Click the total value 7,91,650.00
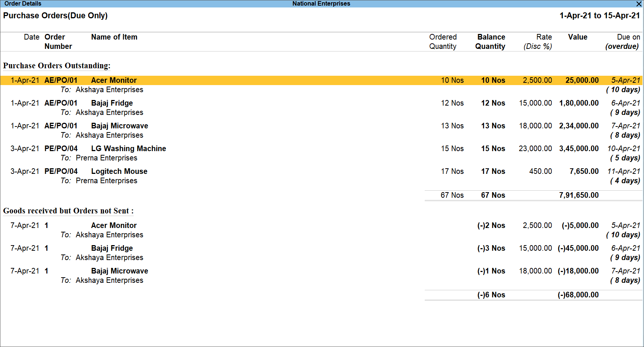 579,195
